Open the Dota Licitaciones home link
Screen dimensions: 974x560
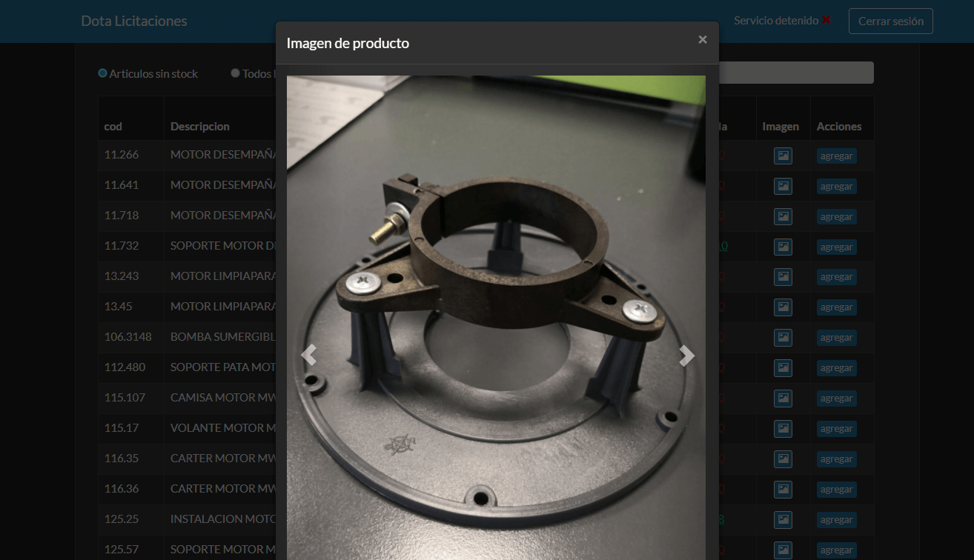[x=134, y=21]
